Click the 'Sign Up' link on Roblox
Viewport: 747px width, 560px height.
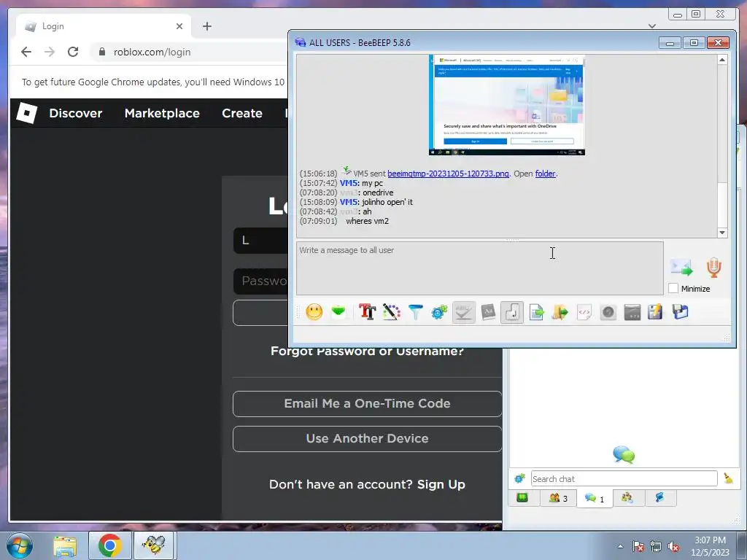coord(441,484)
